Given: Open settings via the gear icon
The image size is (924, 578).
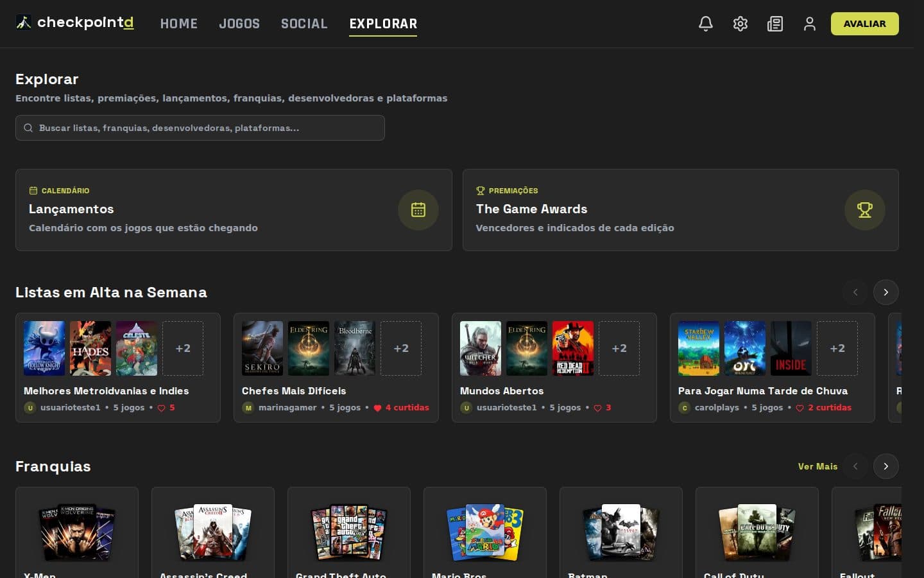Looking at the screenshot, I should [740, 24].
